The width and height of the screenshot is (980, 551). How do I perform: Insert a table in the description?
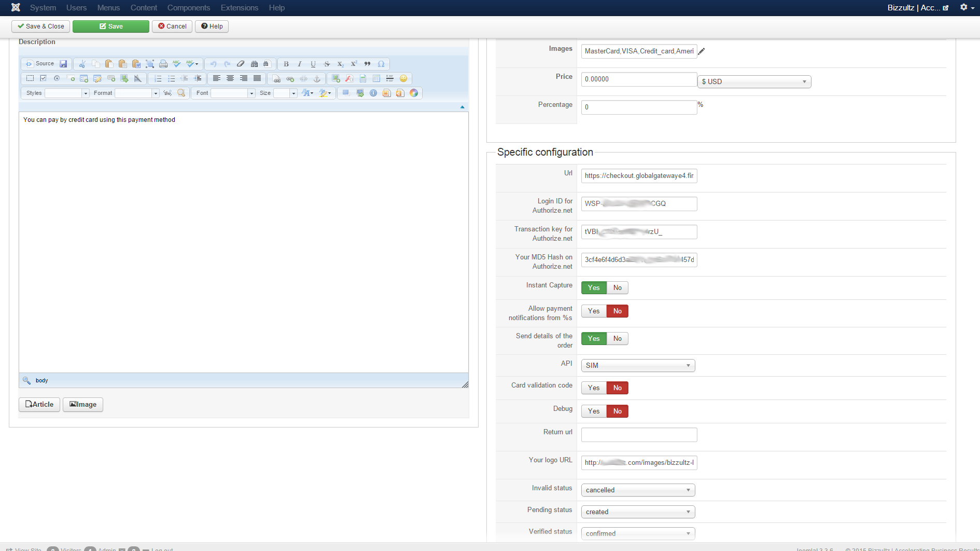[376, 78]
